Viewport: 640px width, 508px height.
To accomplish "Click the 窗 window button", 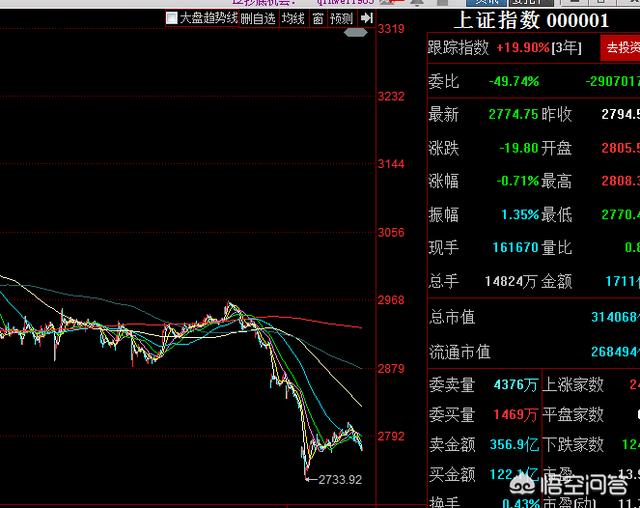I will tap(318, 18).
